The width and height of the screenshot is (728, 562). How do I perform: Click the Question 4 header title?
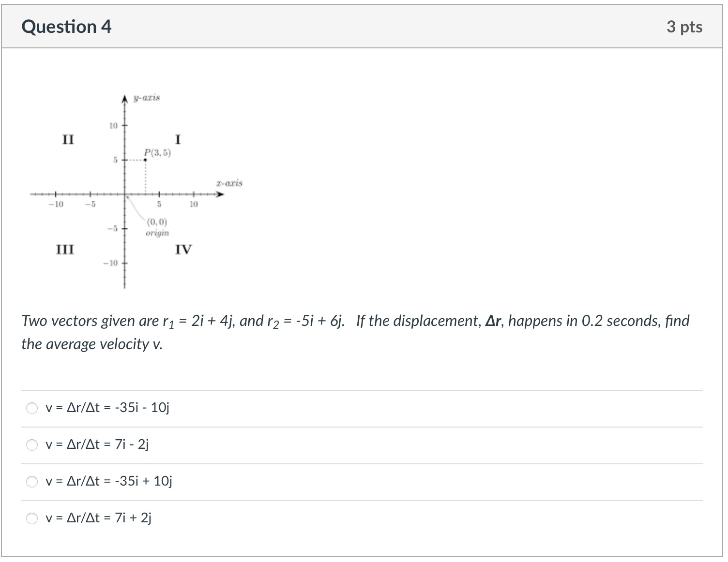click(x=67, y=27)
